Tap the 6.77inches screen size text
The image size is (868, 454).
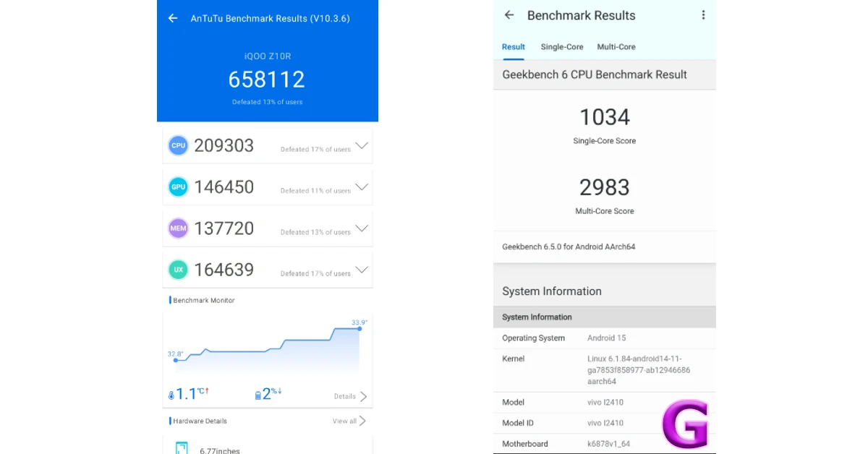click(220, 450)
